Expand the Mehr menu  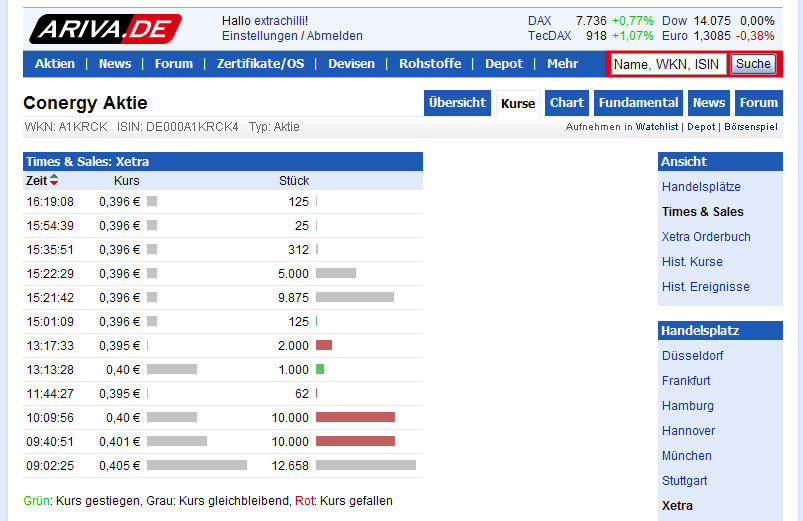pyautogui.click(x=562, y=64)
